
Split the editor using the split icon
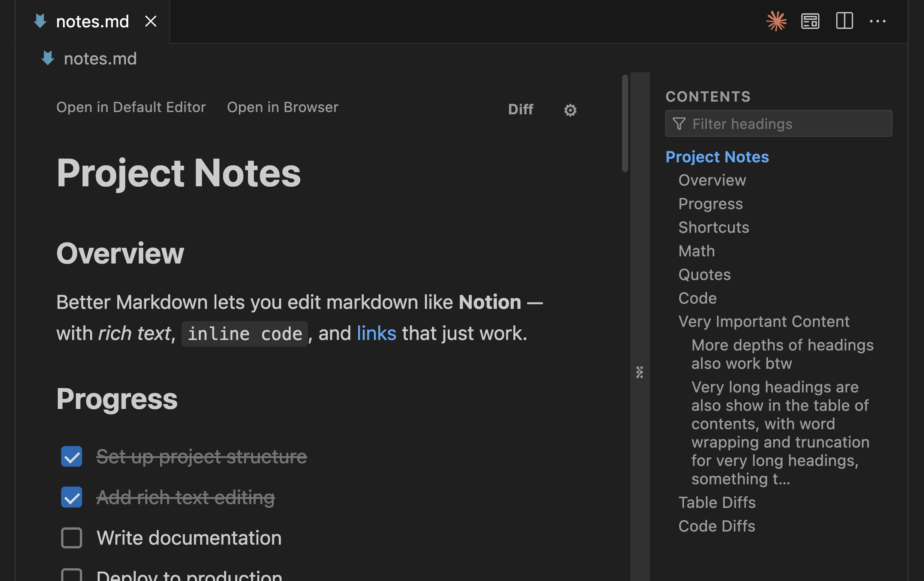click(x=844, y=21)
